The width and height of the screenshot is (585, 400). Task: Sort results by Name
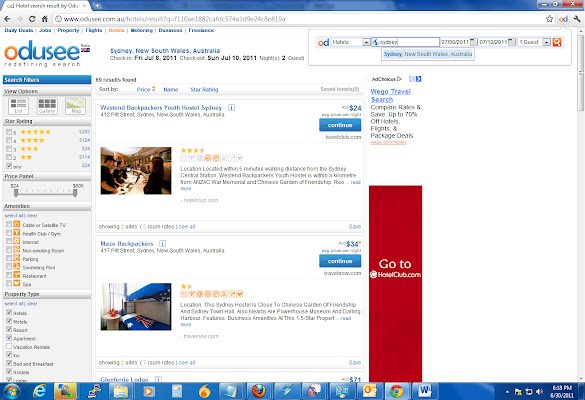[x=171, y=90]
